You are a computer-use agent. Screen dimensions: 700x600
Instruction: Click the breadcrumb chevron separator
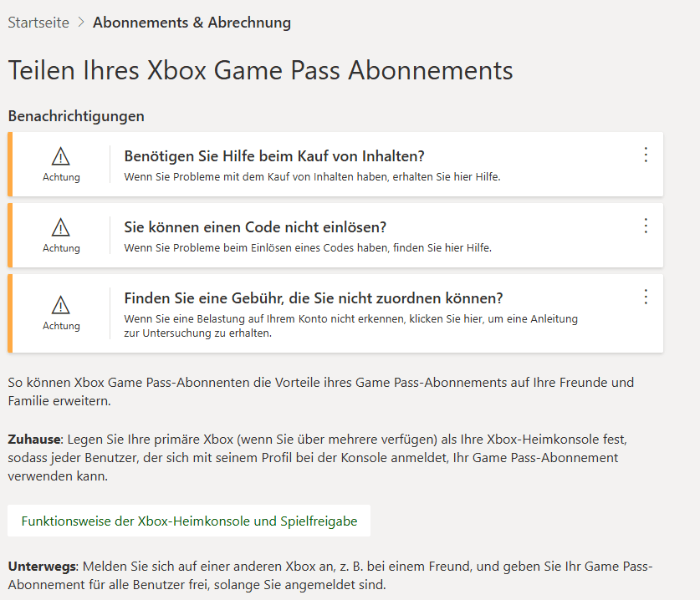coord(81,23)
